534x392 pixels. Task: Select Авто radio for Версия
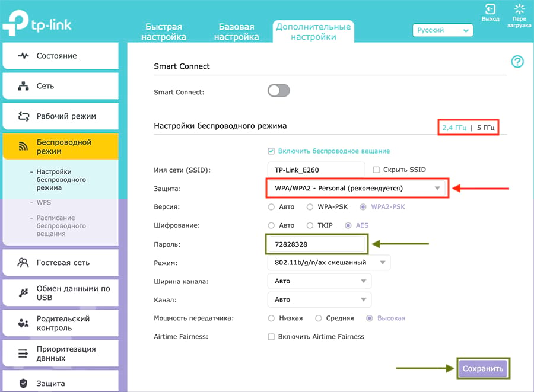pos(271,207)
